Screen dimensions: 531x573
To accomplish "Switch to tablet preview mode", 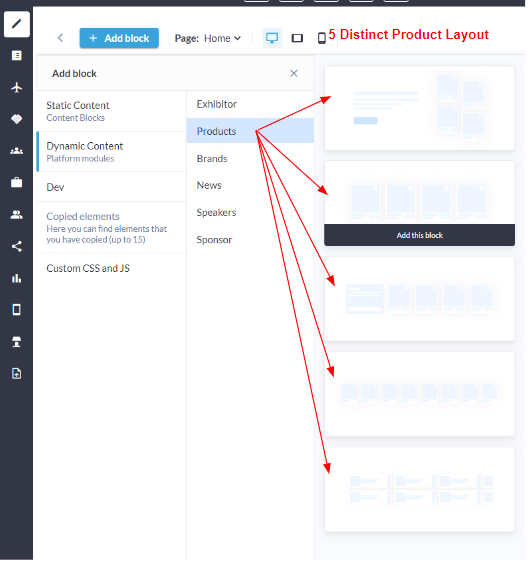I will point(297,38).
